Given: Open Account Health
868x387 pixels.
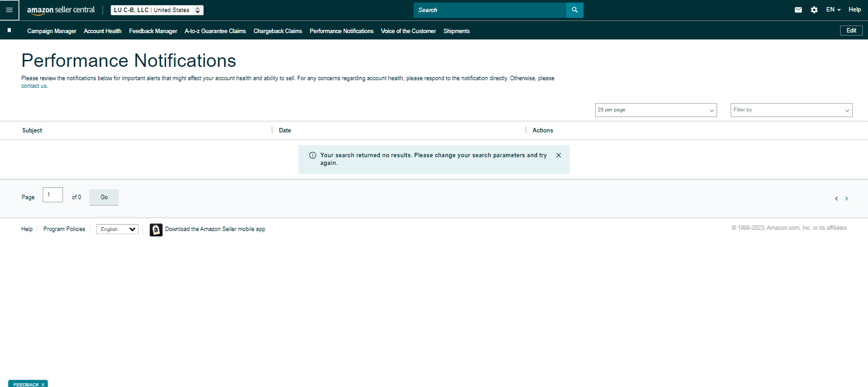Looking at the screenshot, I should point(102,31).
